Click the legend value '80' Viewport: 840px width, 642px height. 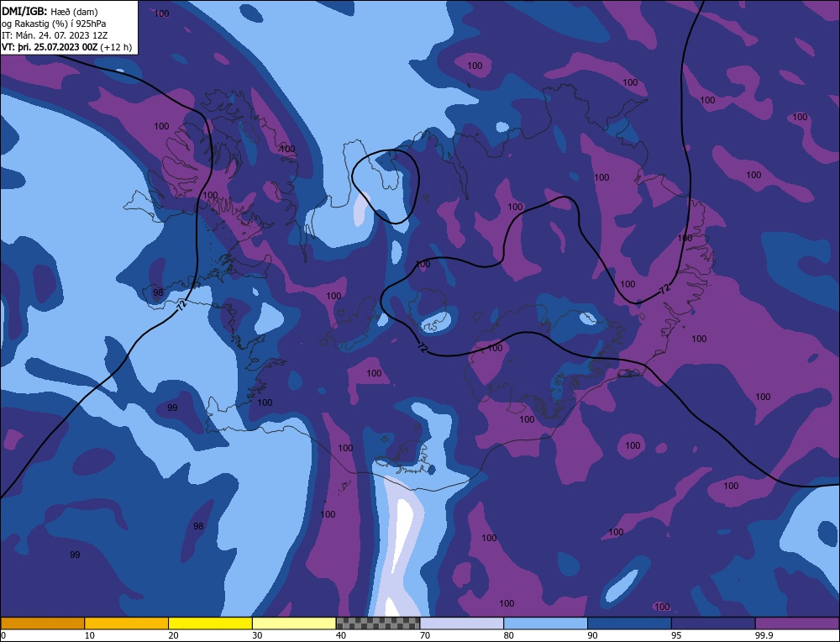pyautogui.click(x=509, y=635)
